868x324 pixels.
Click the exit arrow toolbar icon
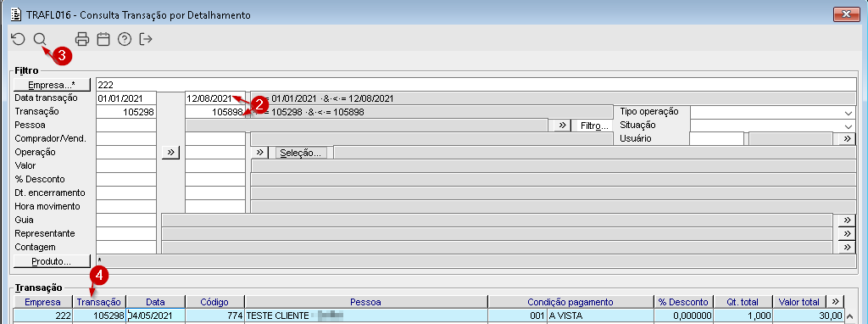pyautogui.click(x=146, y=39)
